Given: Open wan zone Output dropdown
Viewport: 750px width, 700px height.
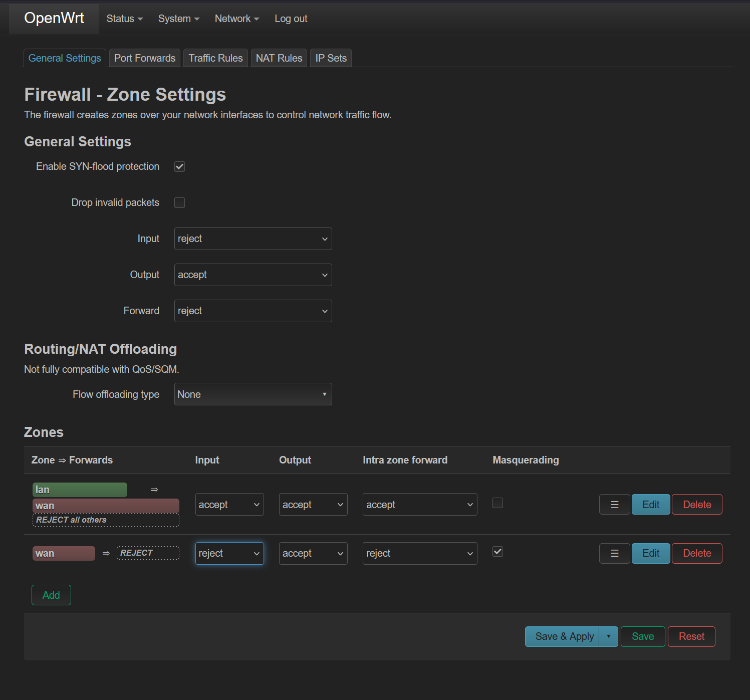Looking at the screenshot, I should coord(313,553).
